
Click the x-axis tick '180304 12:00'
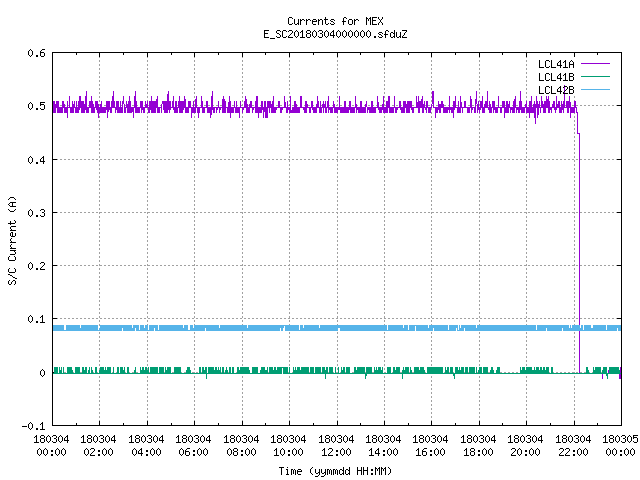336,446
